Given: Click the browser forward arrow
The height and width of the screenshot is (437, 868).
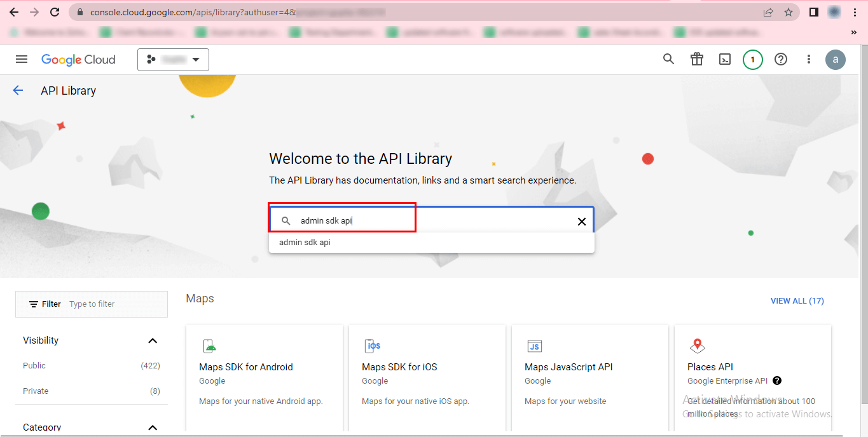Looking at the screenshot, I should click(34, 12).
